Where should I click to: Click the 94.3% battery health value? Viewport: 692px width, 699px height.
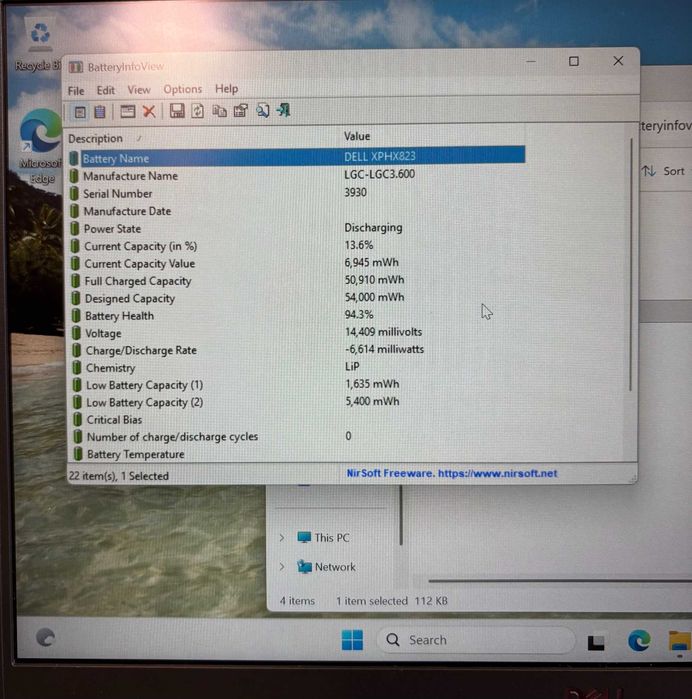(359, 314)
